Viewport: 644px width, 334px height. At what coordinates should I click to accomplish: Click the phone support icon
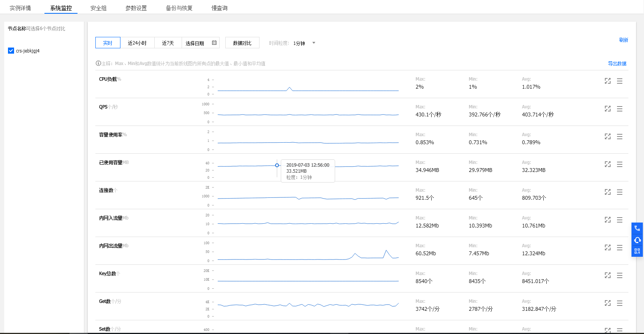637,229
